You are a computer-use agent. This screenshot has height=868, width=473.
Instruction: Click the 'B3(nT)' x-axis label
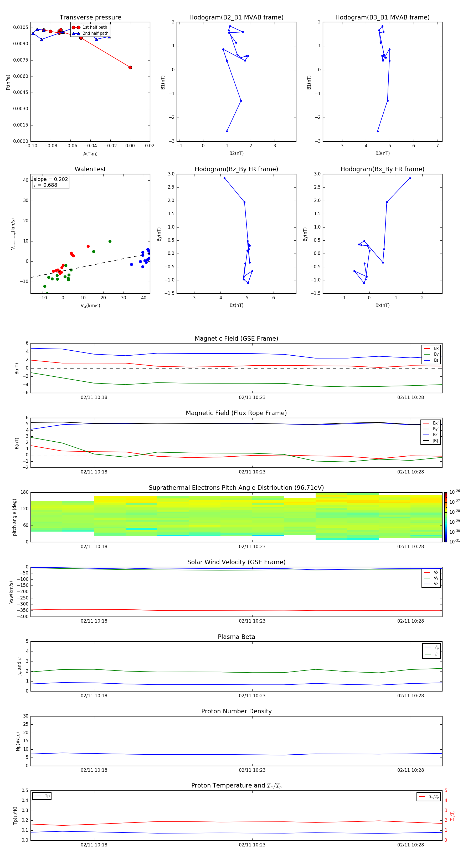(x=382, y=153)
